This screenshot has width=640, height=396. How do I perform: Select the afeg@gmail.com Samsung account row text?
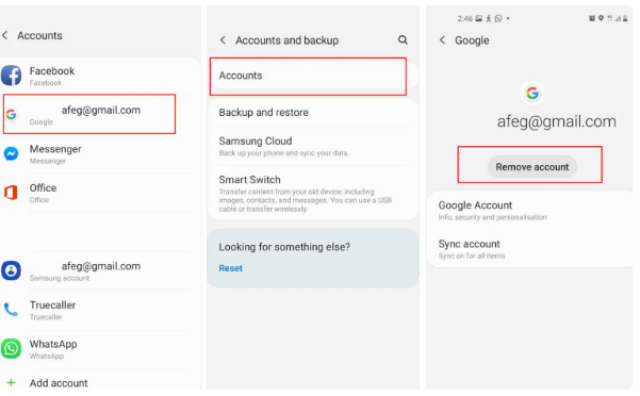tap(101, 266)
